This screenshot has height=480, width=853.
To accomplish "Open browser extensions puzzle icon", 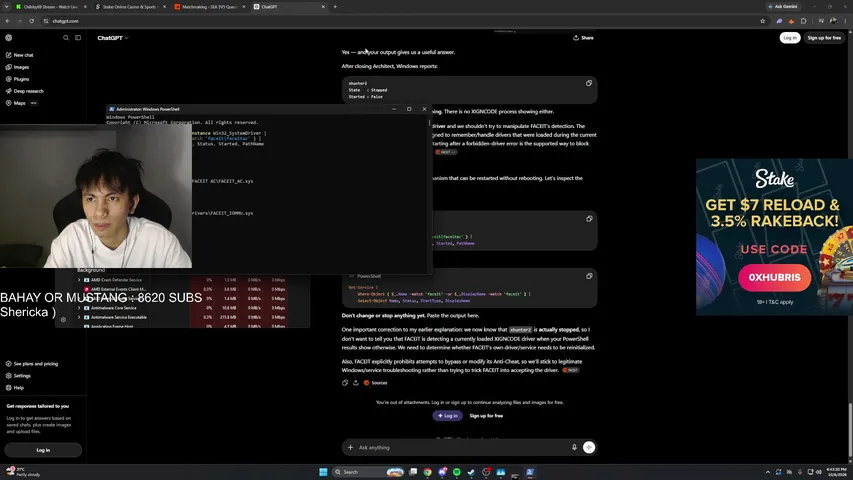I will click(x=803, y=21).
